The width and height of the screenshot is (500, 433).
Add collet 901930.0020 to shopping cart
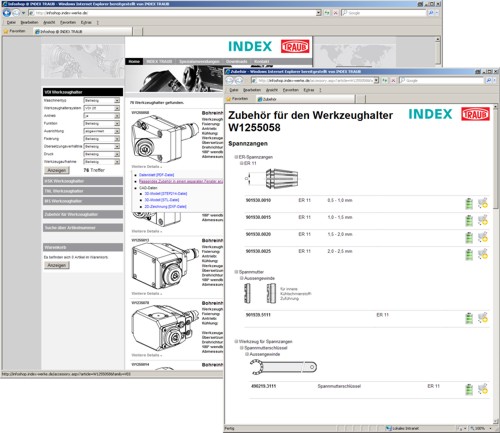click(x=482, y=237)
